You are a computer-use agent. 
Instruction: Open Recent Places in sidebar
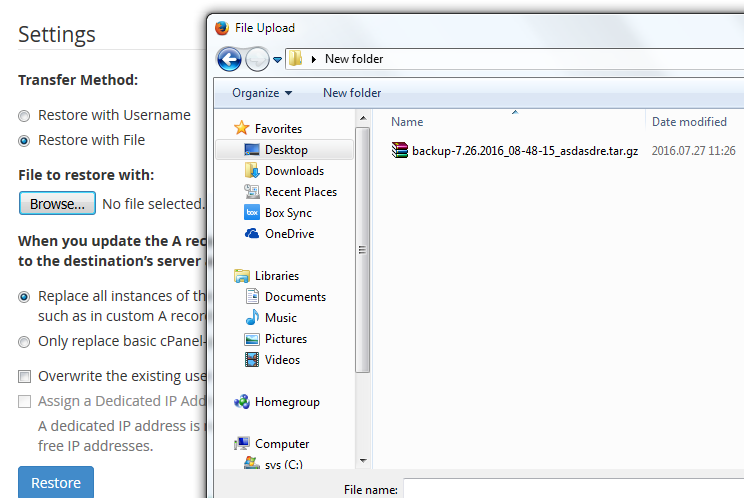(301, 192)
